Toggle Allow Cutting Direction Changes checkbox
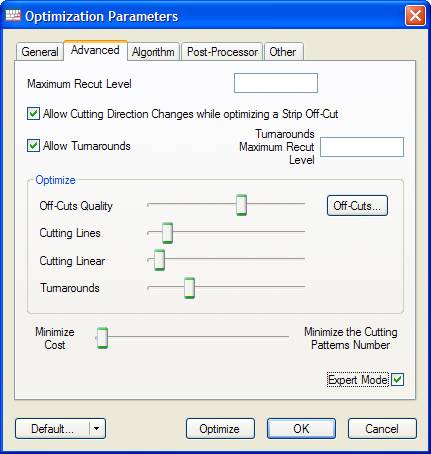 coord(33,114)
